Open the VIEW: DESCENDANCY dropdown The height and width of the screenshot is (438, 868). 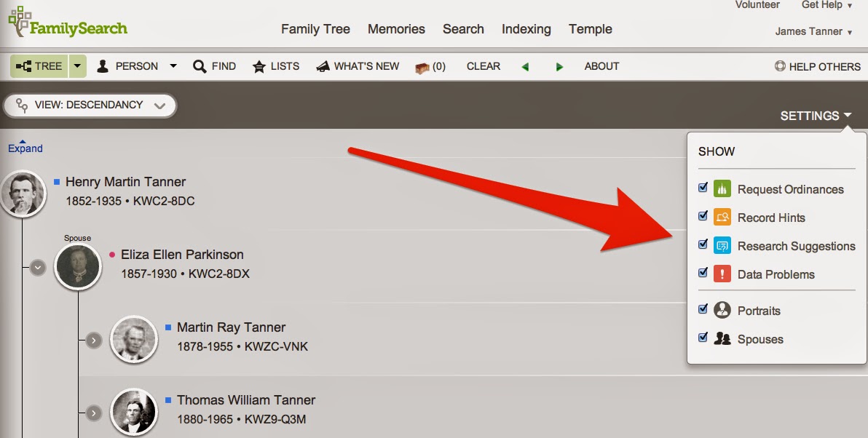coord(90,105)
